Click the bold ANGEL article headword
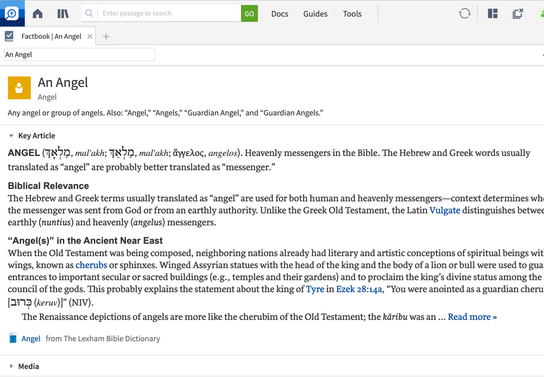The width and height of the screenshot is (544, 377). pos(24,153)
